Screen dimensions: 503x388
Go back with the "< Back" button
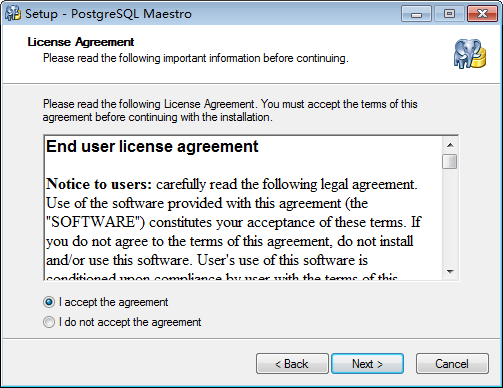292,364
